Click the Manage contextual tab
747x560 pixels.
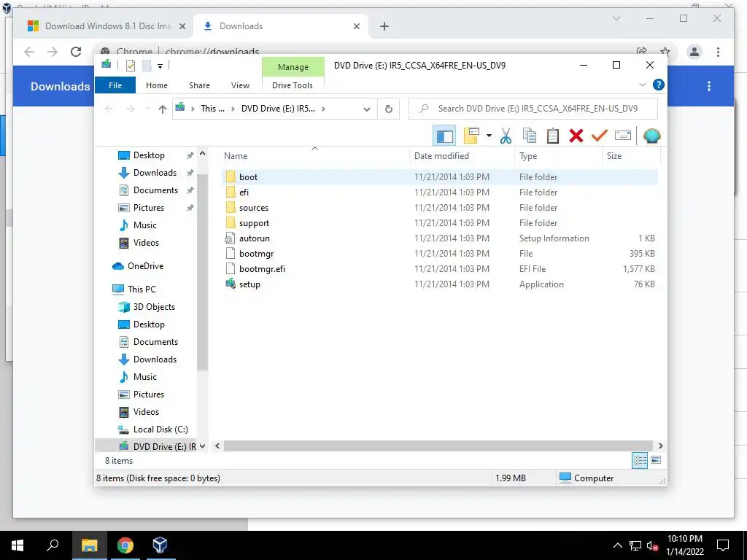293,67
